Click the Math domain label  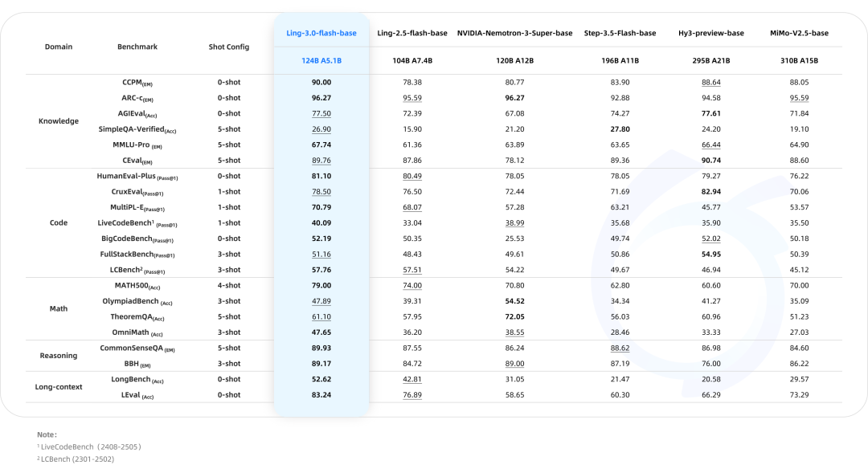[59, 308]
